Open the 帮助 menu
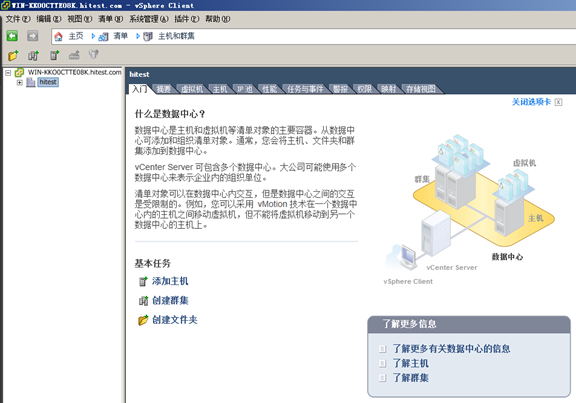Viewport: 576px width, 403px height. [x=217, y=19]
